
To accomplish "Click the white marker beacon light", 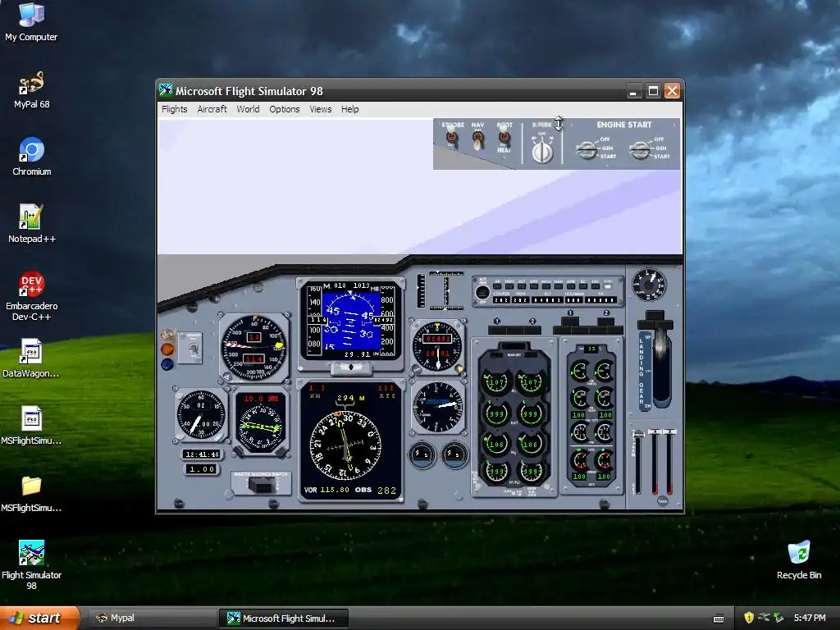I will pyautogui.click(x=167, y=336).
